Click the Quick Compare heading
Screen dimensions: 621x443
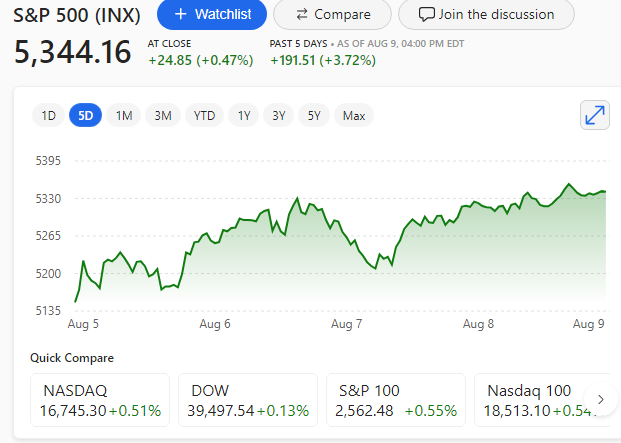coord(72,358)
